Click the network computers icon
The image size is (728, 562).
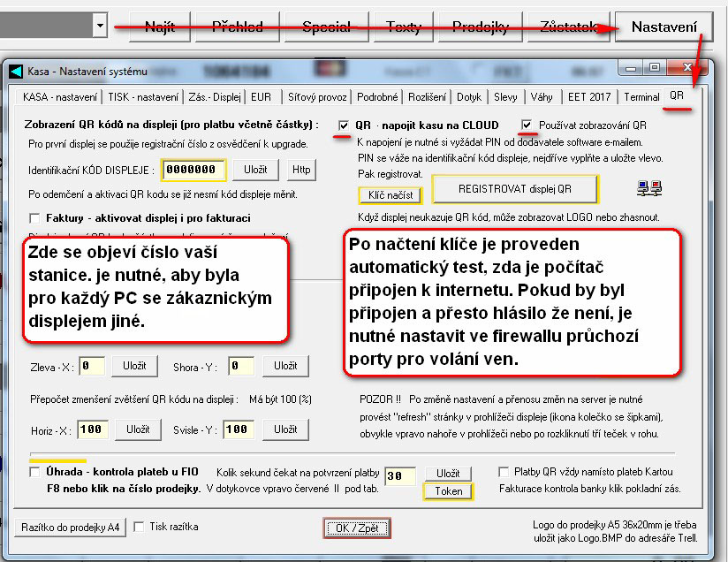point(649,188)
